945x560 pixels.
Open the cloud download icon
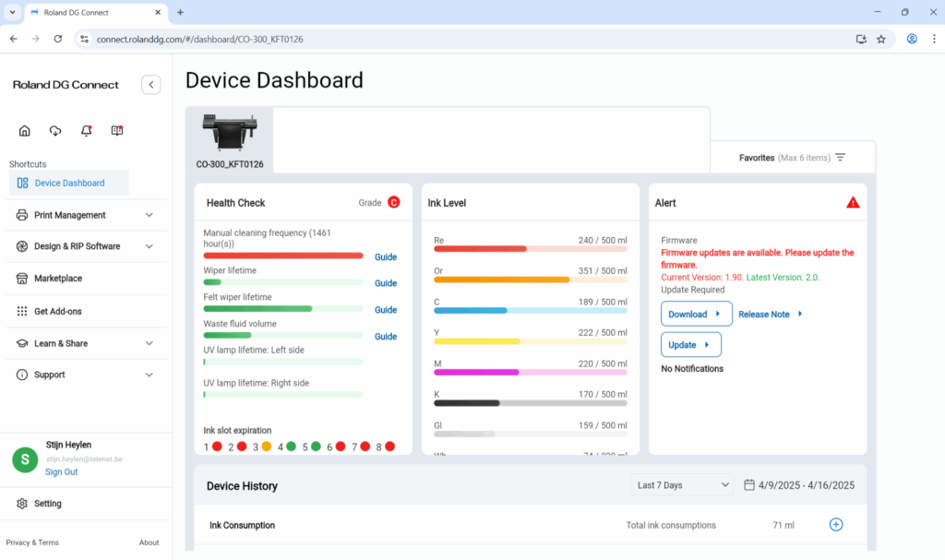point(55,131)
